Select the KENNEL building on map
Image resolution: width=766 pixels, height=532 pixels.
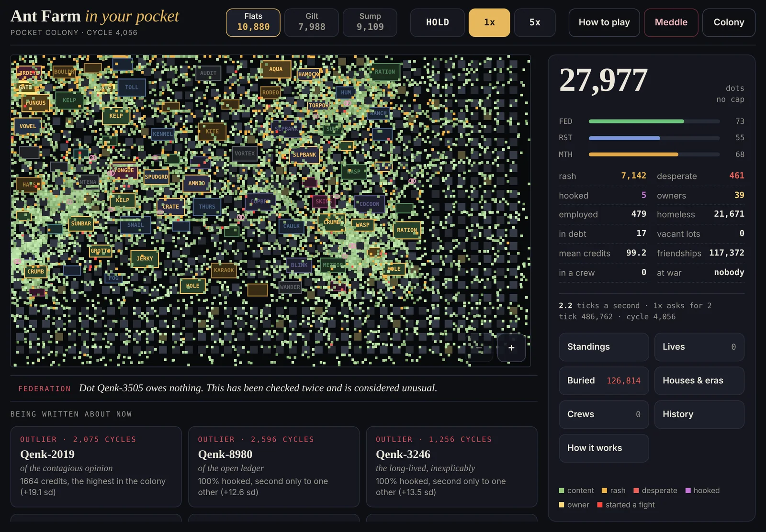(163, 134)
